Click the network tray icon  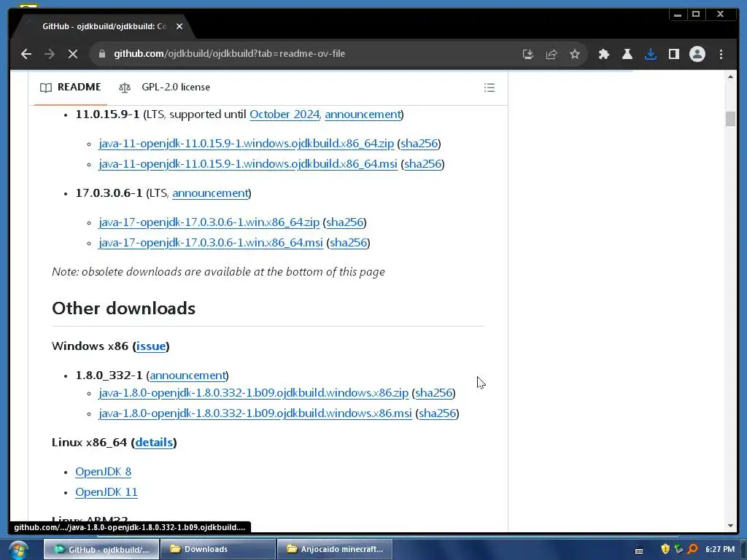(679, 549)
